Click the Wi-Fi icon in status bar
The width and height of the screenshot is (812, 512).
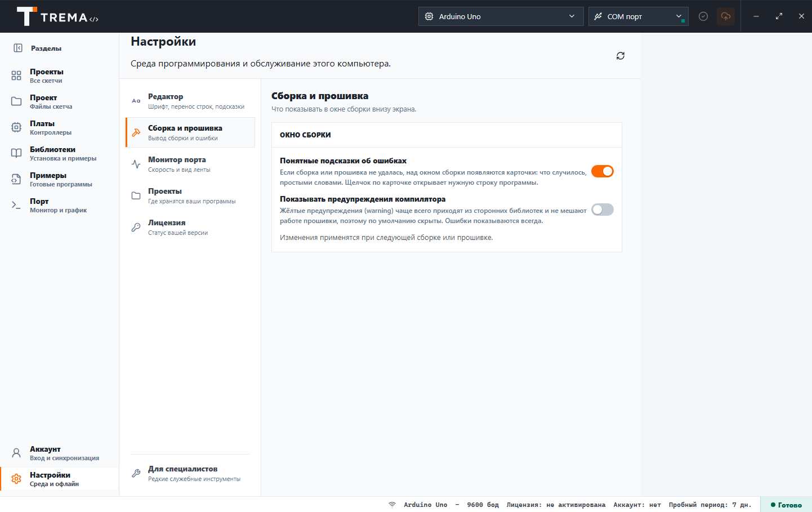(x=392, y=505)
